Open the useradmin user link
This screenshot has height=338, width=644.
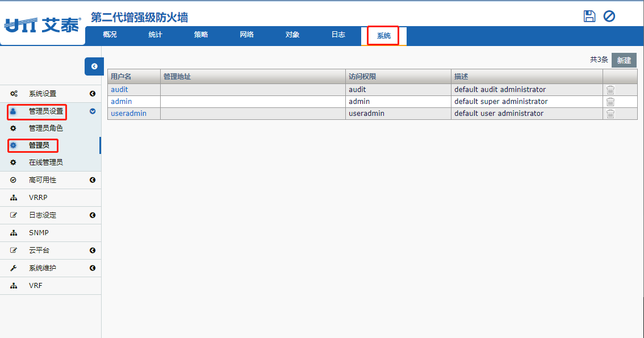click(x=128, y=114)
